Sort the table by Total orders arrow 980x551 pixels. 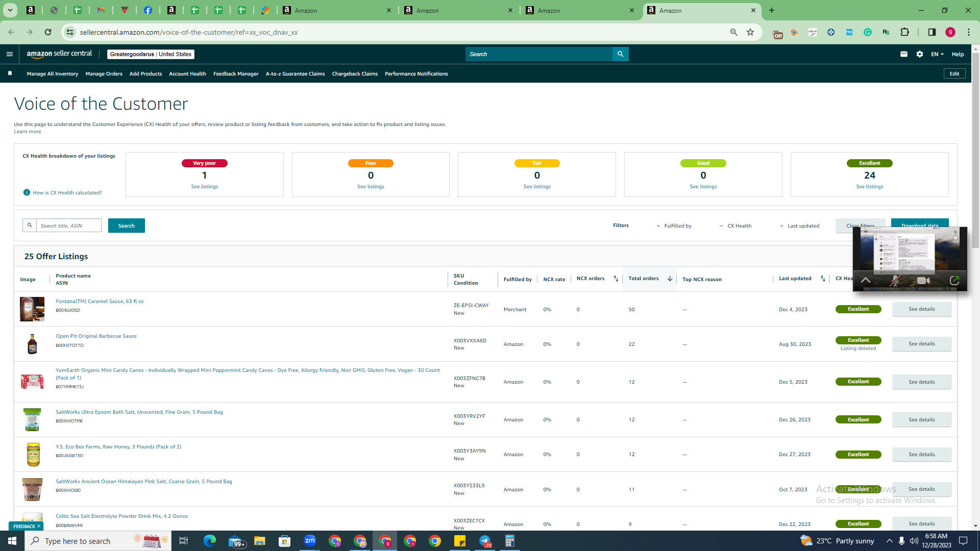click(x=670, y=279)
